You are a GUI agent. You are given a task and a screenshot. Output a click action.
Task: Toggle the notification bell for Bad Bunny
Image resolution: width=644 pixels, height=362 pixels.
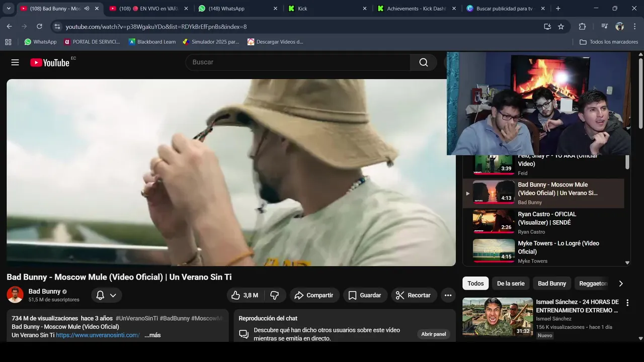pos(100,295)
